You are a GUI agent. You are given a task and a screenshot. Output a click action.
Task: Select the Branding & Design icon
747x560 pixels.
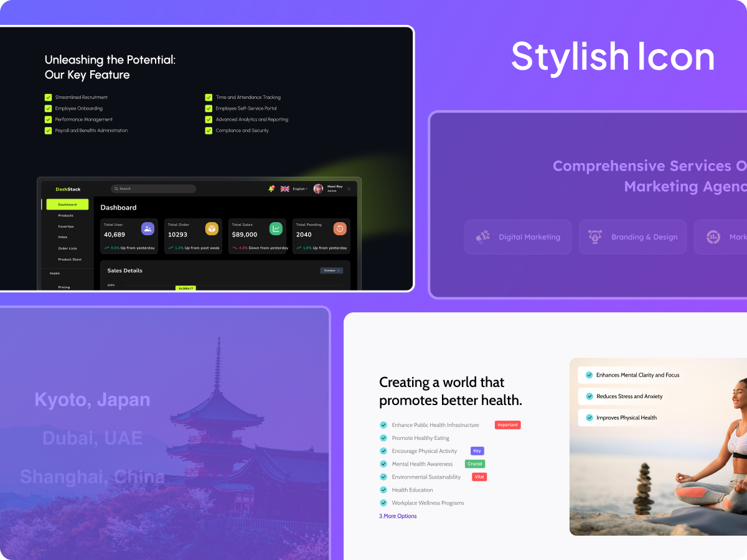pyautogui.click(x=595, y=236)
